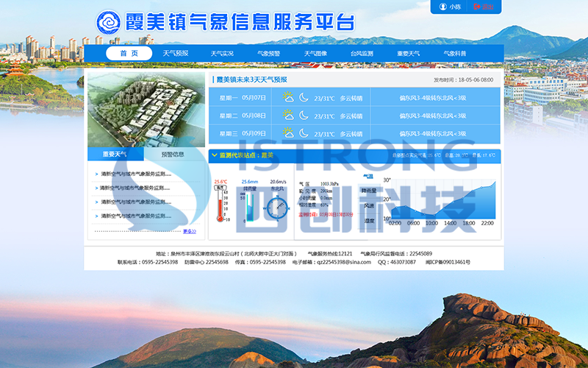Click the 20.6m/s wind speed value
Viewport: 588px width, 368px height.
[x=279, y=182]
